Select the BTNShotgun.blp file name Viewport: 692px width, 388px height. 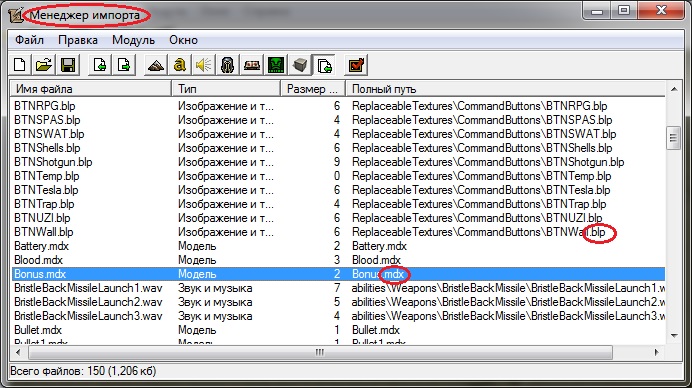pos(53,162)
